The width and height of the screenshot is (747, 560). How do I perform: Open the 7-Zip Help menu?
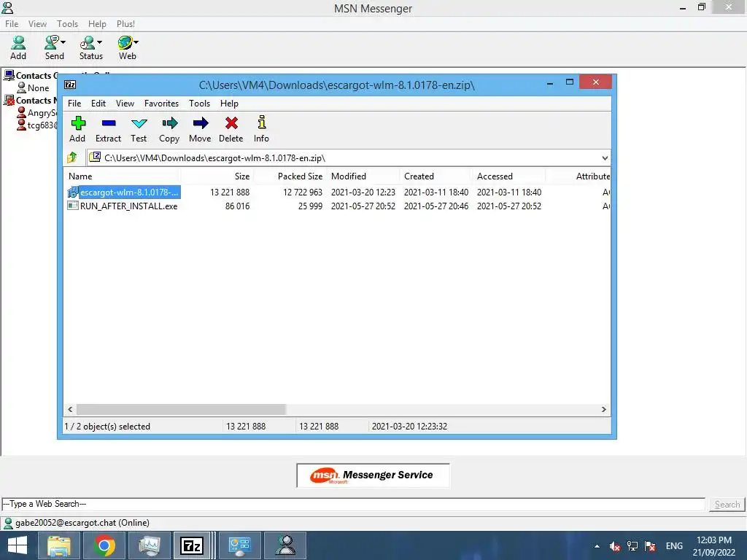[x=229, y=104]
